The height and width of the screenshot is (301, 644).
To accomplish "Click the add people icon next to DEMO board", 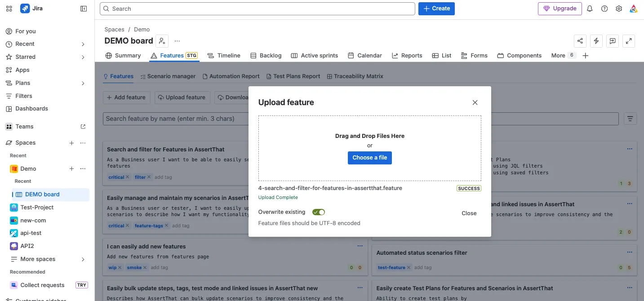I will [x=162, y=41].
